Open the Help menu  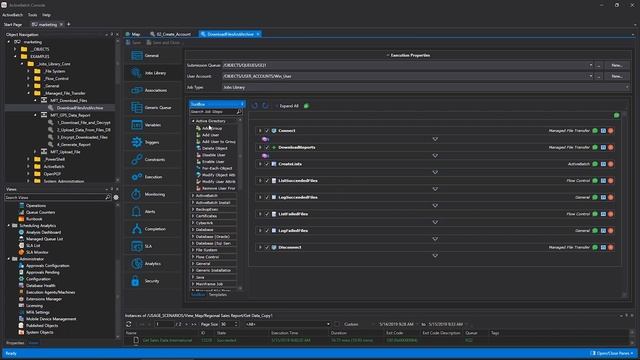[47, 15]
